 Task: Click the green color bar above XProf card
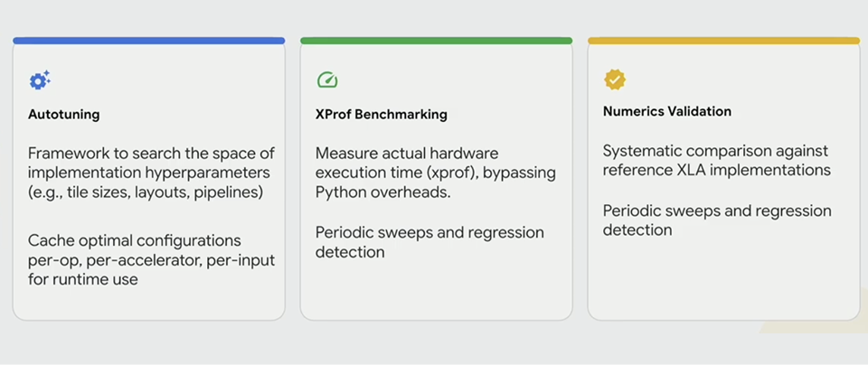pyautogui.click(x=436, y=41)
